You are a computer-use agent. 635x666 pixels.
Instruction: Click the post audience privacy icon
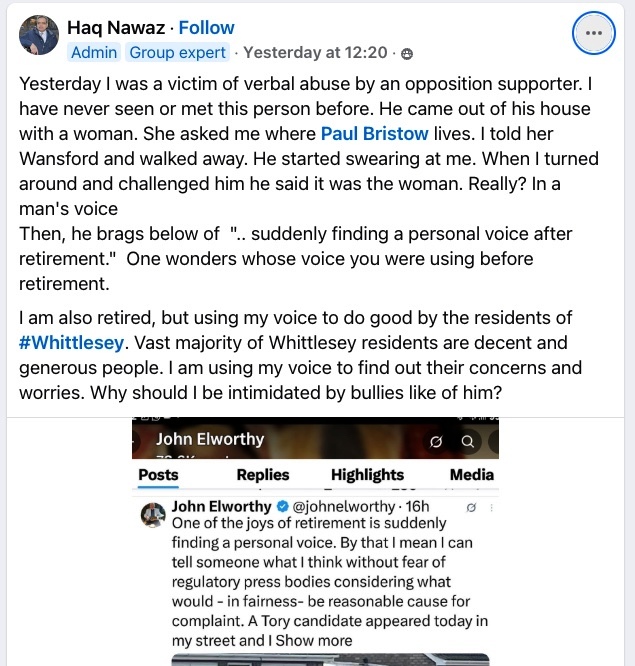pos(407,53)
